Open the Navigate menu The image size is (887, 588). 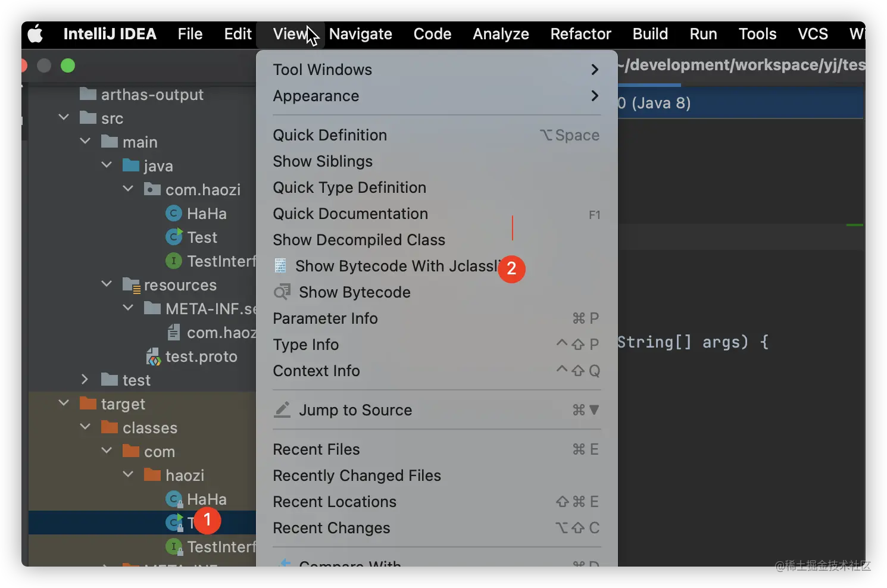[360, 34]
